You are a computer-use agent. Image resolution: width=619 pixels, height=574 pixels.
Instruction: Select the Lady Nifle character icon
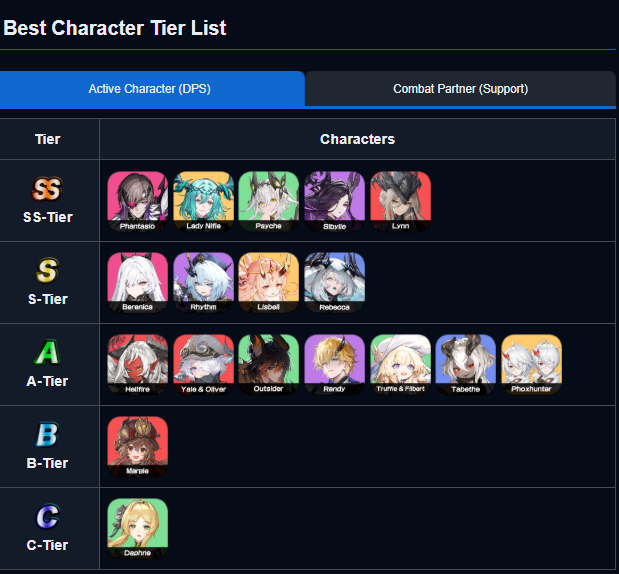[203, 201]
